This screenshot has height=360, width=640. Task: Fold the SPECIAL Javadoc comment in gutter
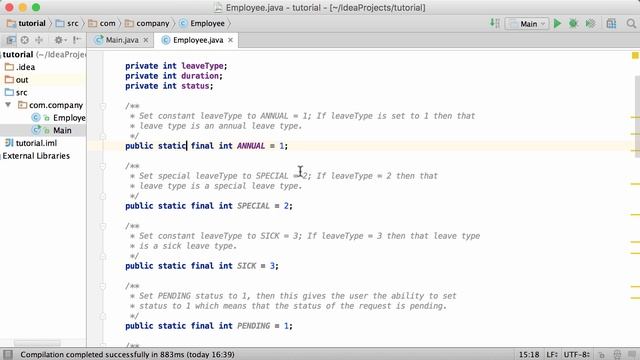[x=102, y=166]
